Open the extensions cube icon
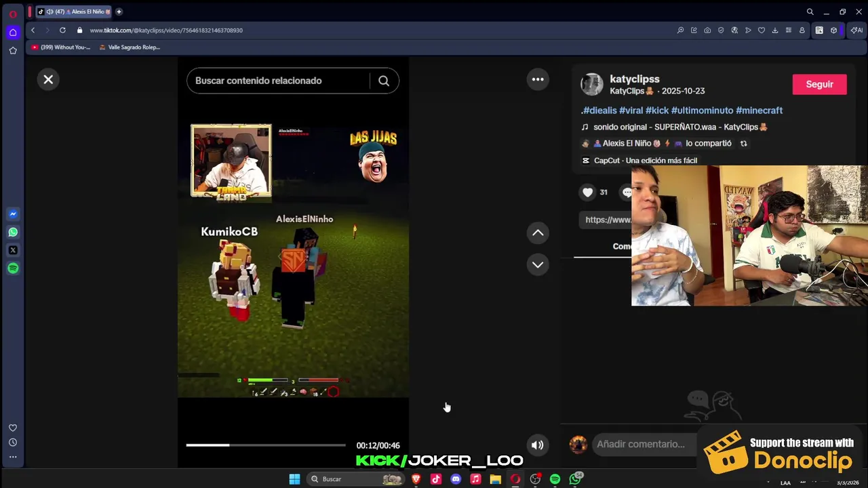 pyautogui.click(x=833, y=30)
